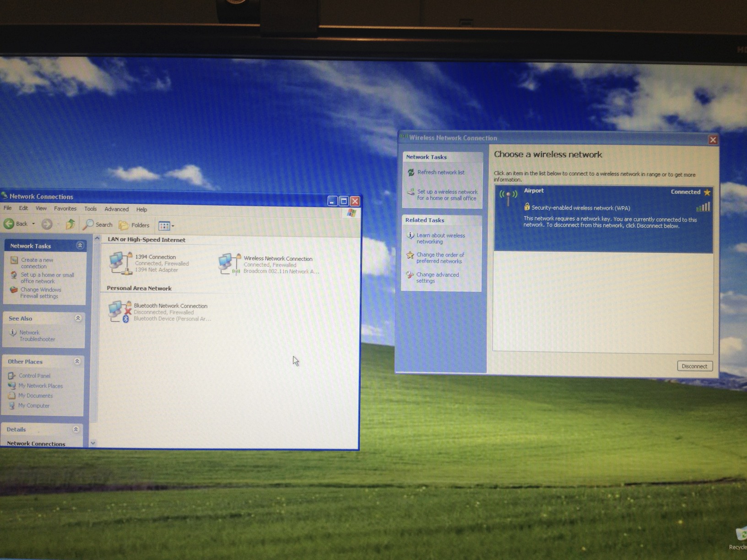The width and height of the screenshot is (747, 560).
Task: Click the Connected star icon for Airport
Action: click(707, 192)
